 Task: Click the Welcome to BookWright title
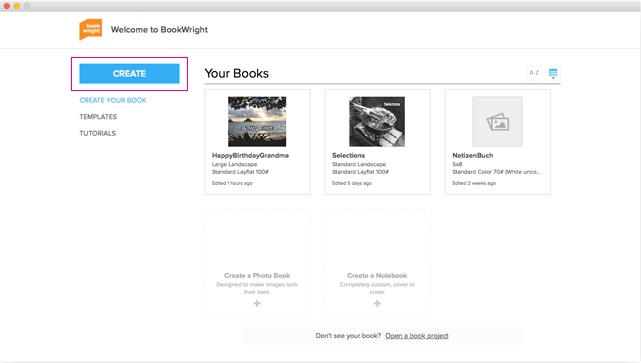click(x=159, y=29)
